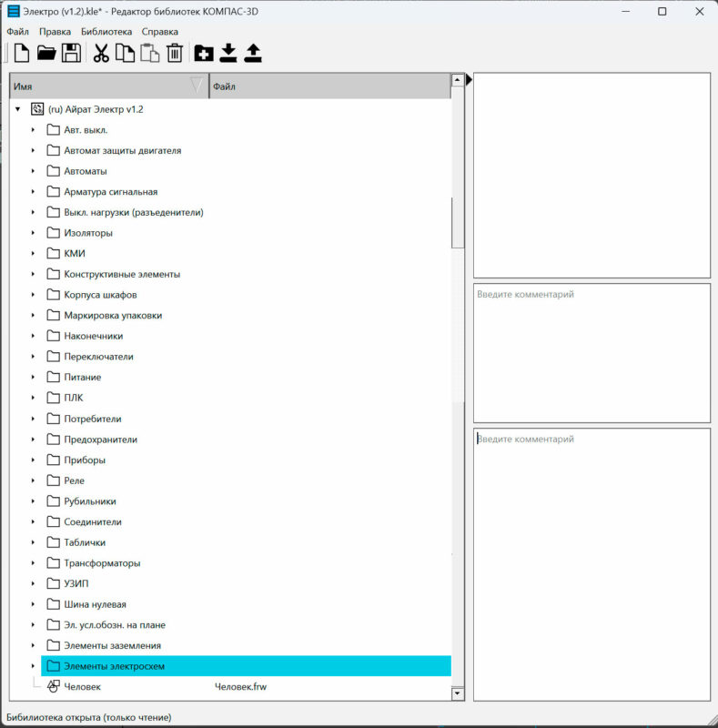Maximize the library editor window

coord(662,11)
